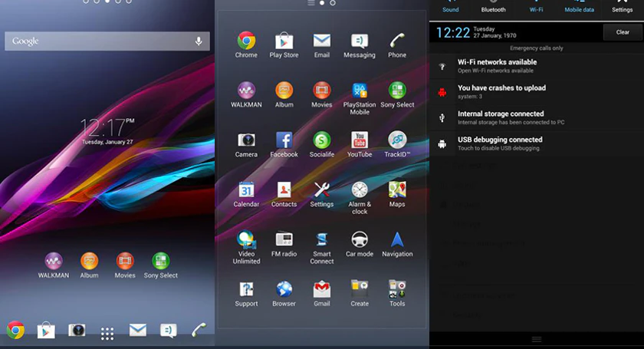
Task: Open Chrome in the app drawer
Action: pyautogui.click(x=246, y=44)
